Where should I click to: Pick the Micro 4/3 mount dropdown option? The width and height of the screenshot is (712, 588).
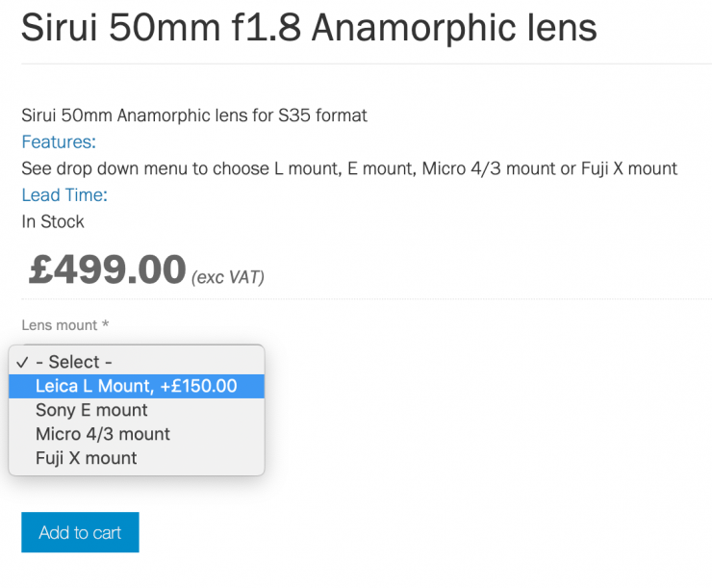coord(102,434)
